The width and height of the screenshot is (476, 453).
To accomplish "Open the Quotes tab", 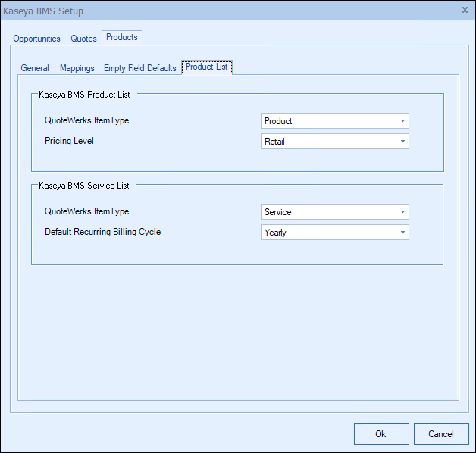I will 83,39.
